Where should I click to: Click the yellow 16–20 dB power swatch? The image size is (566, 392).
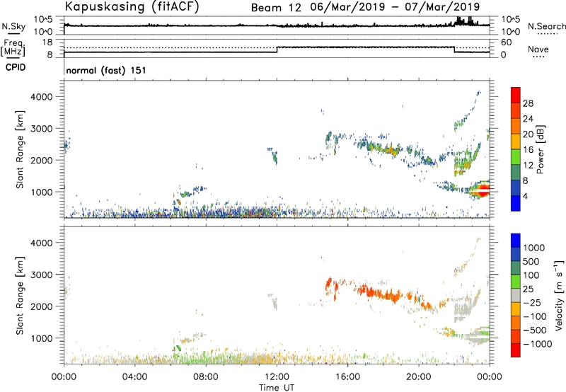point(516,141)
